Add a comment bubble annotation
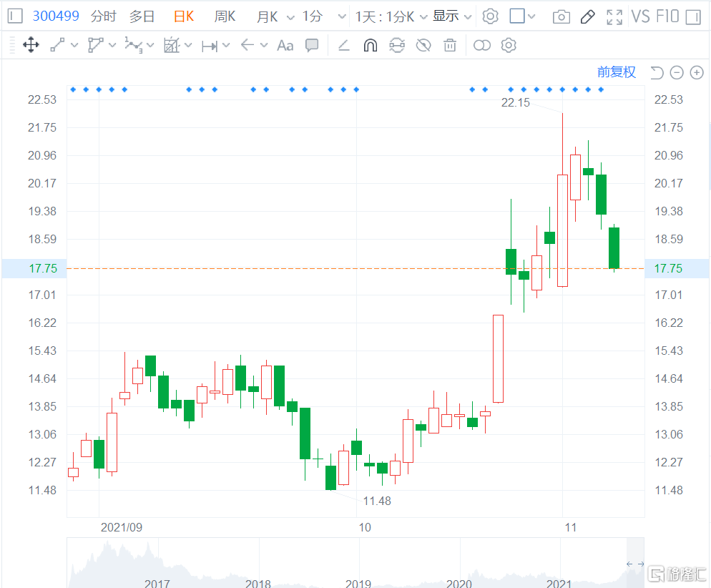 [312, 45]
